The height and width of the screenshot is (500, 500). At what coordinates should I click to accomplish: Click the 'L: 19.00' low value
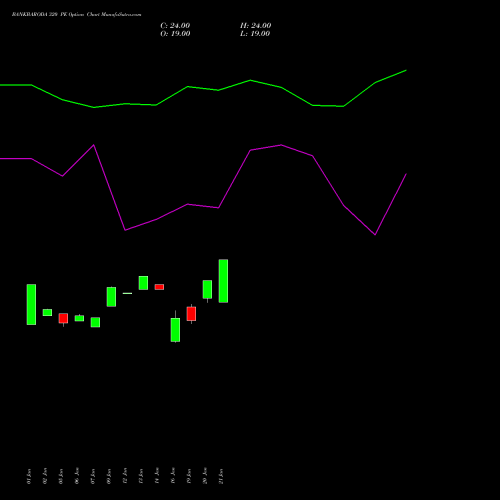point(255,34)
